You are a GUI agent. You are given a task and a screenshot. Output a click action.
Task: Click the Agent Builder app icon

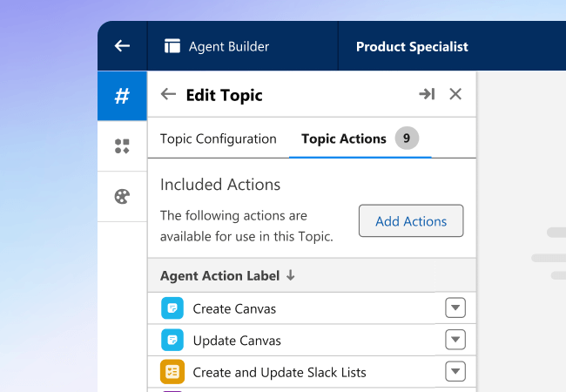pos(172,46)
